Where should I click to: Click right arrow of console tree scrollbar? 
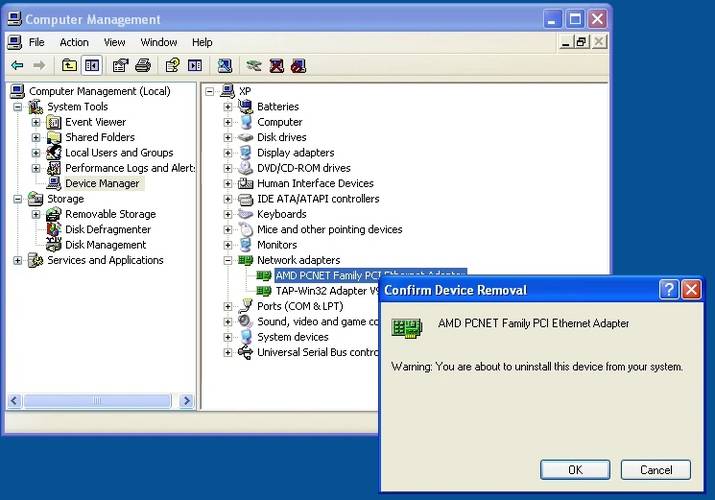(186, 401)
